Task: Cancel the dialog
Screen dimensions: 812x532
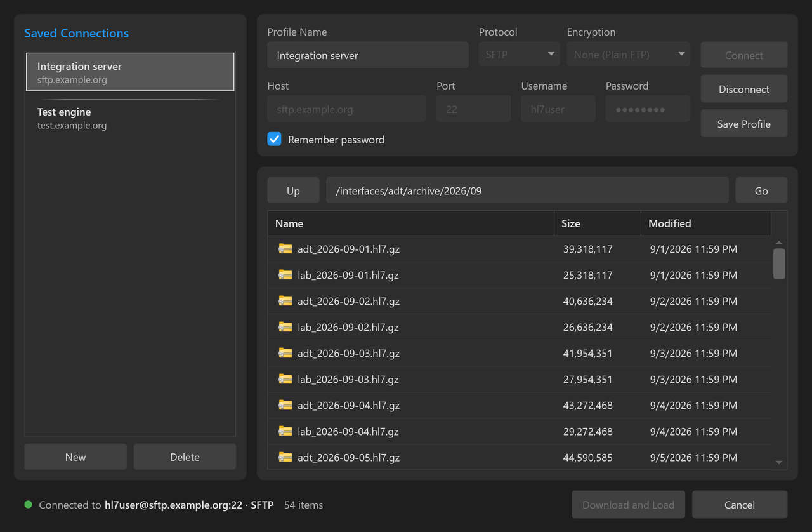Action: point(740,505)
